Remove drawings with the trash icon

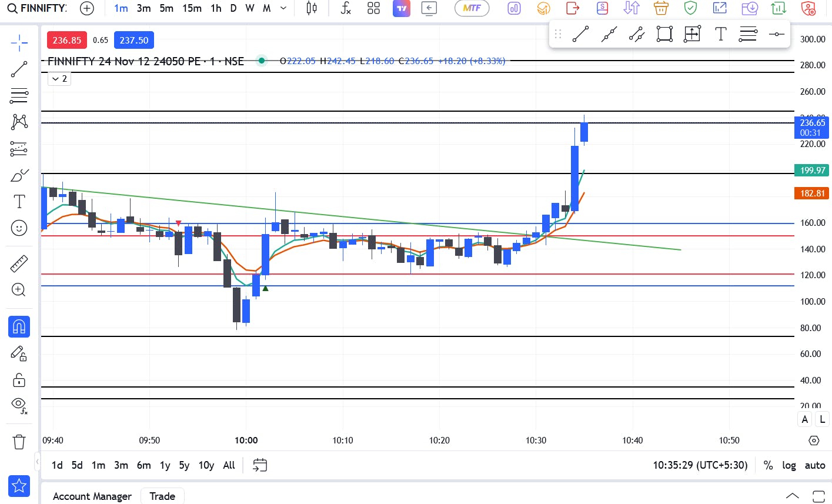coord(19,442)
